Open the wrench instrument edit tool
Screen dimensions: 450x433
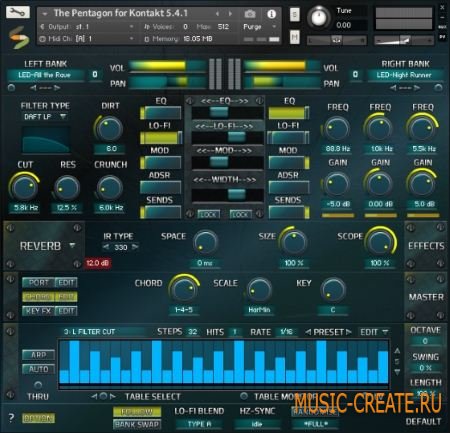18,13
